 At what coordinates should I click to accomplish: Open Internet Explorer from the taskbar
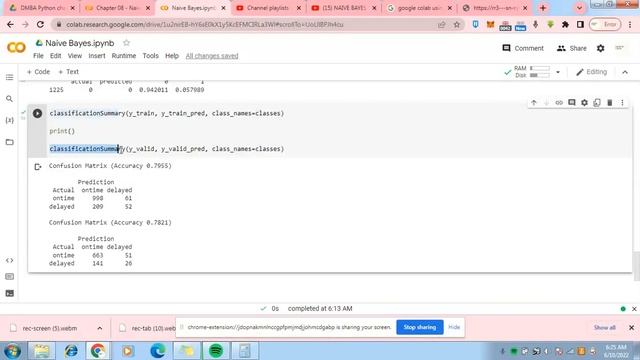pos(71,351)
